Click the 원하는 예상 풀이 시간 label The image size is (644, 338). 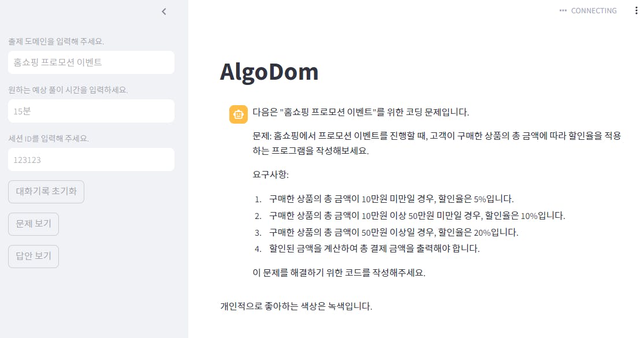(x=68, y=90)
